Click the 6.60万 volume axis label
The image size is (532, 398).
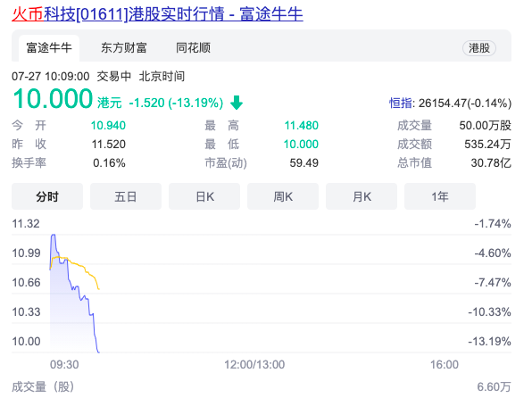[494, 386]
